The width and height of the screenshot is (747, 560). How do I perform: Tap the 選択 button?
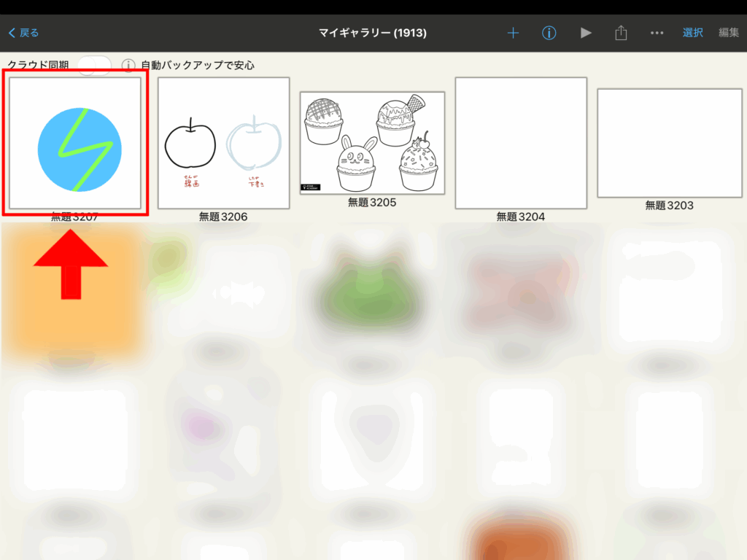tap(692, 33)
